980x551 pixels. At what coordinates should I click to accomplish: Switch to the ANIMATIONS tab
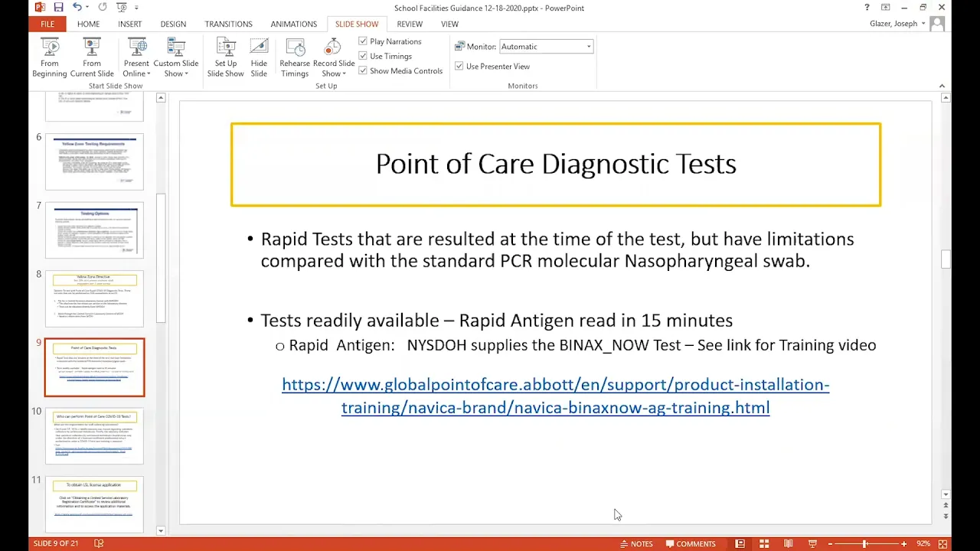click(x=293, y=24)
